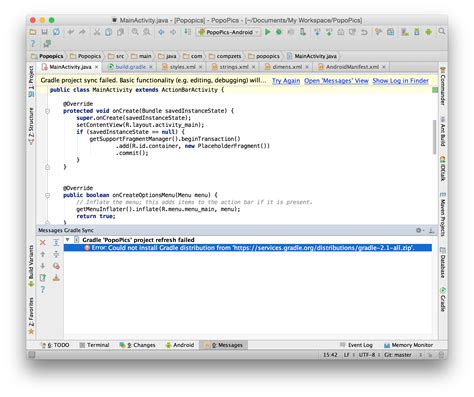Click the Redo arrow in toolbar
The height and width of the screenshot is (397, 474).
82,32
